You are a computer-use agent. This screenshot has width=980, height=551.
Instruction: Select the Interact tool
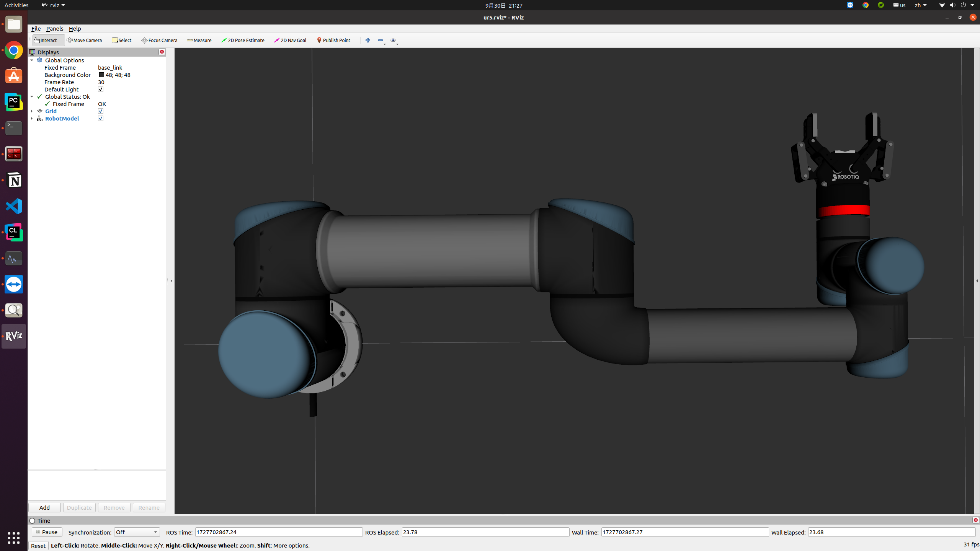[48, 40]
